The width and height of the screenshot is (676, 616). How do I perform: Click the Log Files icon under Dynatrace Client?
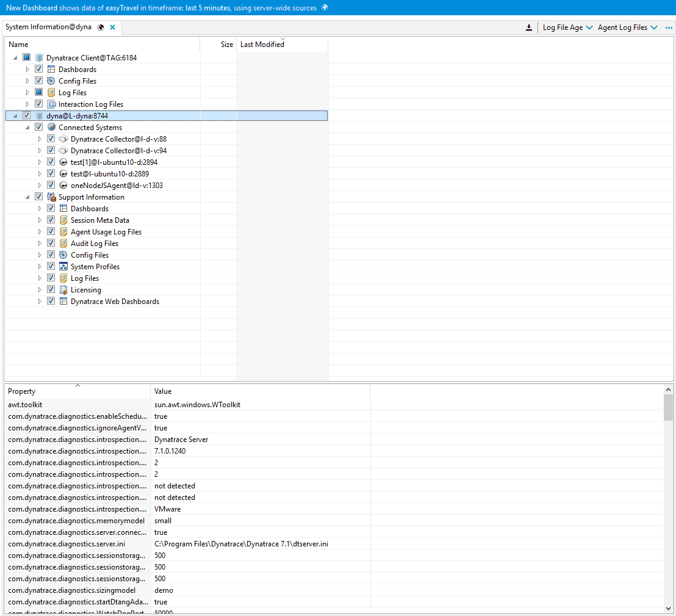click(x=51, y=93)
